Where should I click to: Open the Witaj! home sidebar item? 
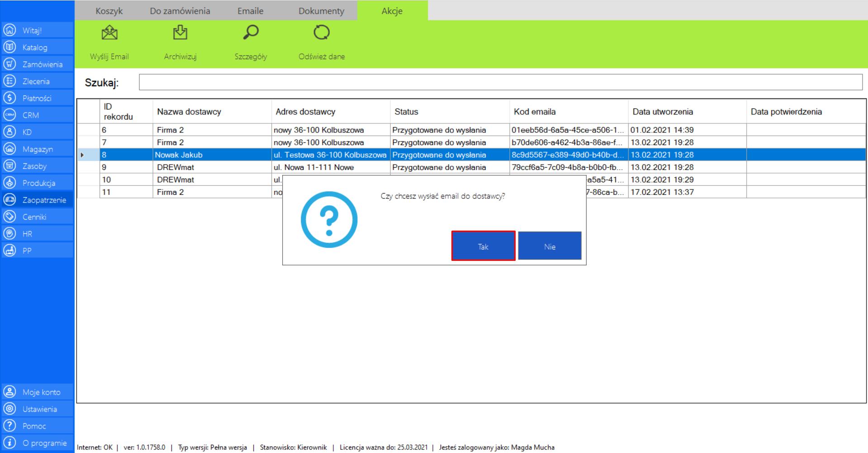[37, 30]
